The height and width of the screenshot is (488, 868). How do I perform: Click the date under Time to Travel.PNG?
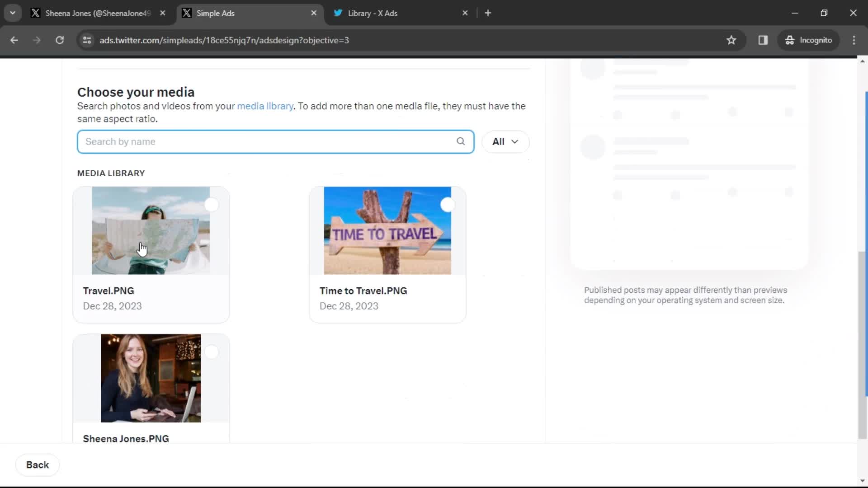(x=349, y=306)
